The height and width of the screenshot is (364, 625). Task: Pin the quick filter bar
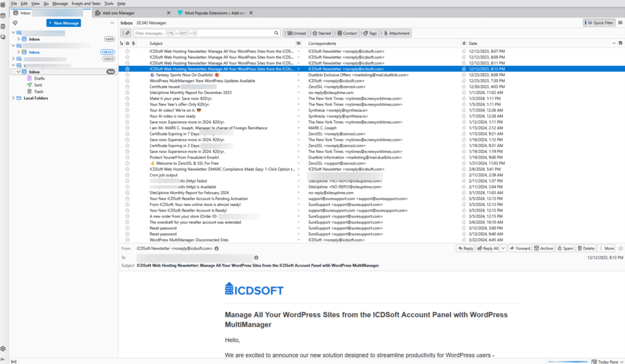(x=127, y=33)
